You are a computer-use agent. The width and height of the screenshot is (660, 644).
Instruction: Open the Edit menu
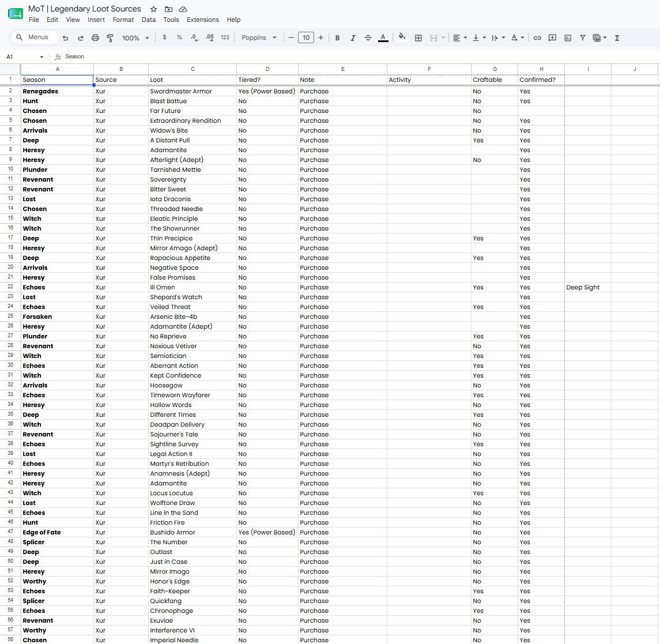(52, 20)
